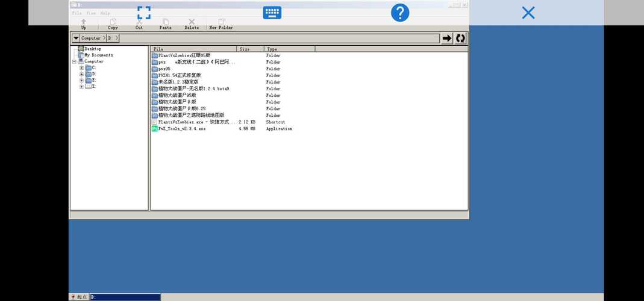
Task: Sort the list by the Size column header
Action: [x=250, y=49]
